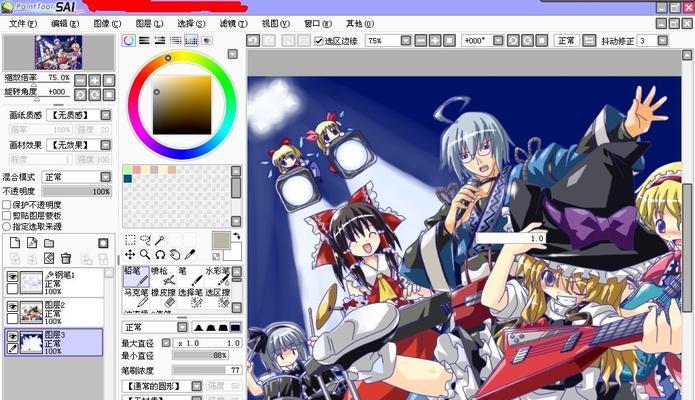Open the 选择 Selection menu
Image resolution: width=695 pixels, height=400 pixels.
(x=191, y=24)
